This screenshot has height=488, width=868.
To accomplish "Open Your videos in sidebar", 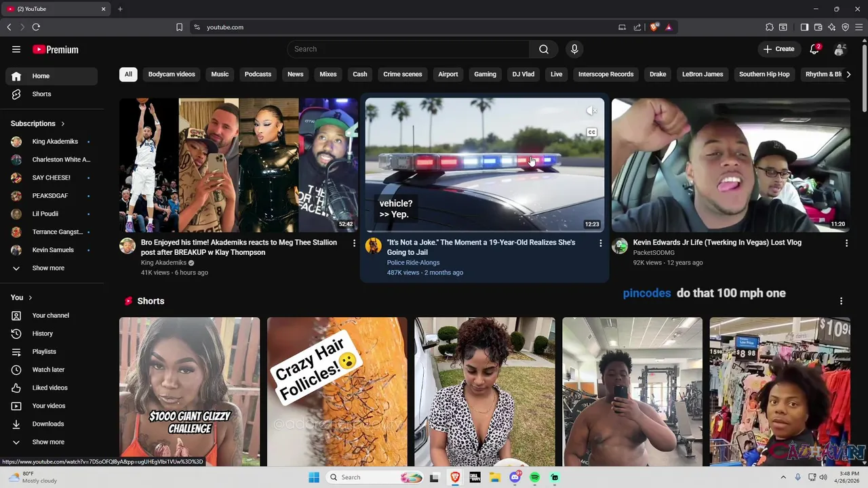I will [52, 406].
